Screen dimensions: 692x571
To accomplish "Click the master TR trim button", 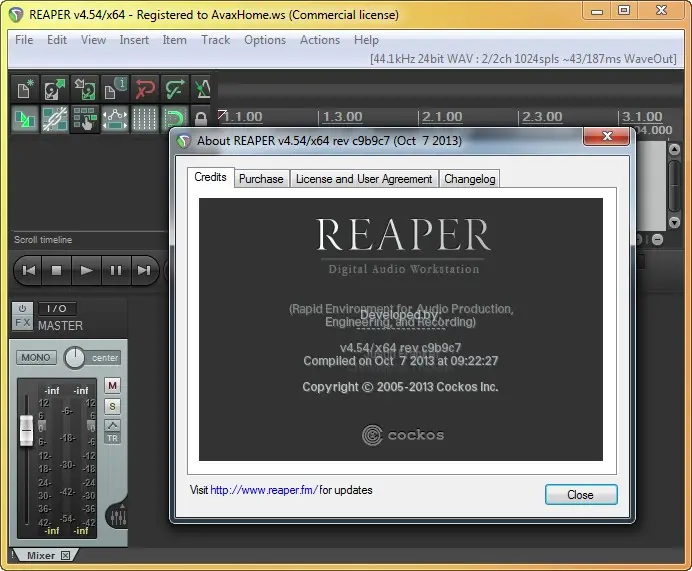I will coord(113,438).
